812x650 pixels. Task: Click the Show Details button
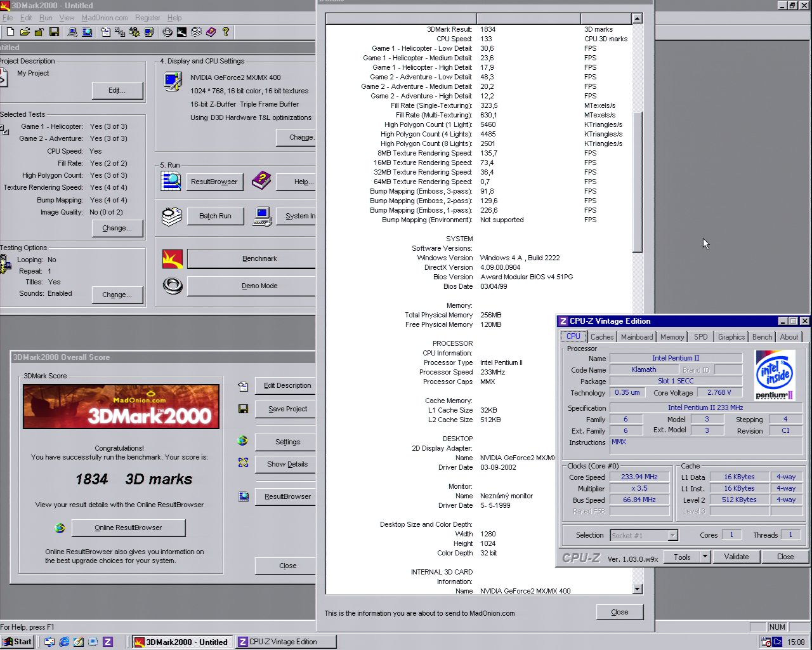point(287,464)
